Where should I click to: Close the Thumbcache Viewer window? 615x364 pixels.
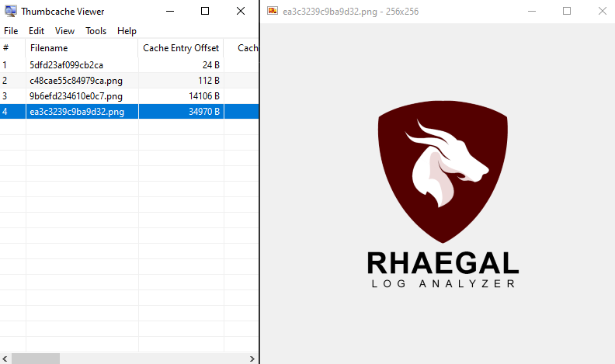pos(241,11)
